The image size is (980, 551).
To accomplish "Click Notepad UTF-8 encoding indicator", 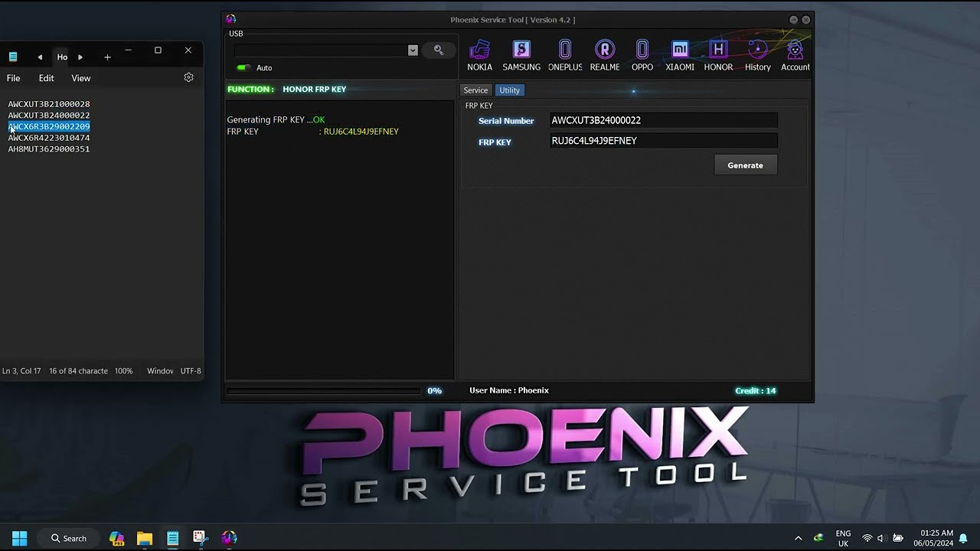I will point(191,371).
